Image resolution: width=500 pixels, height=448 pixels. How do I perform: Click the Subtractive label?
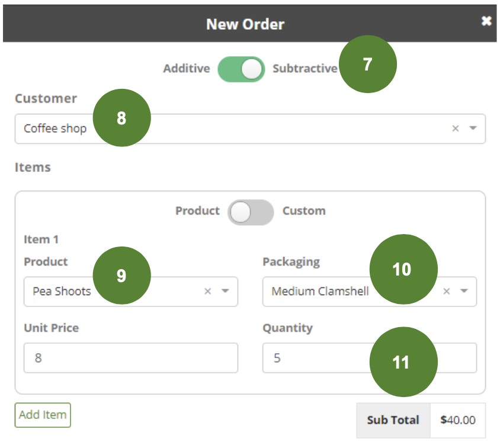tap(305, 69)
